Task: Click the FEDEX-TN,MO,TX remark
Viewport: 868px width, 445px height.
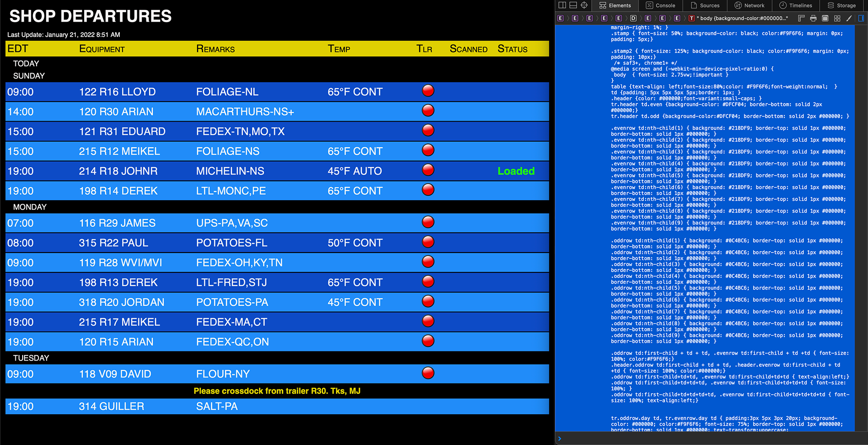Action: pyautogui.click(x=241, y=131)
